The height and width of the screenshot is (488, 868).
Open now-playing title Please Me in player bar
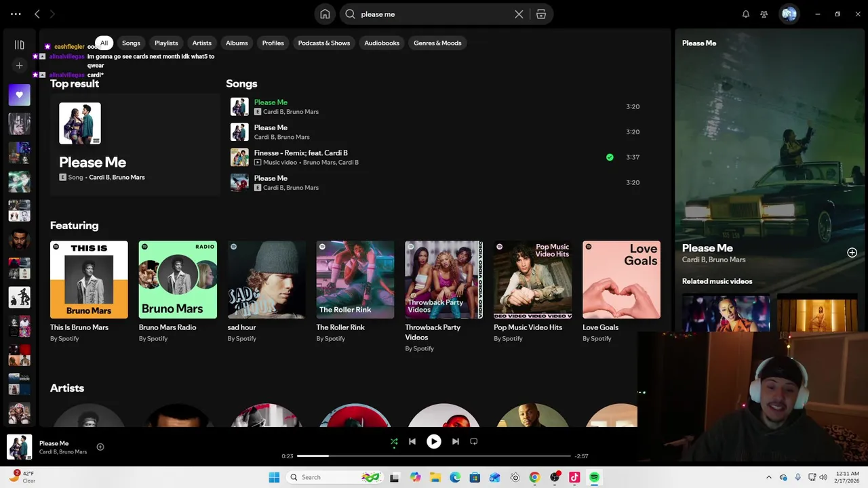point(54,443)
